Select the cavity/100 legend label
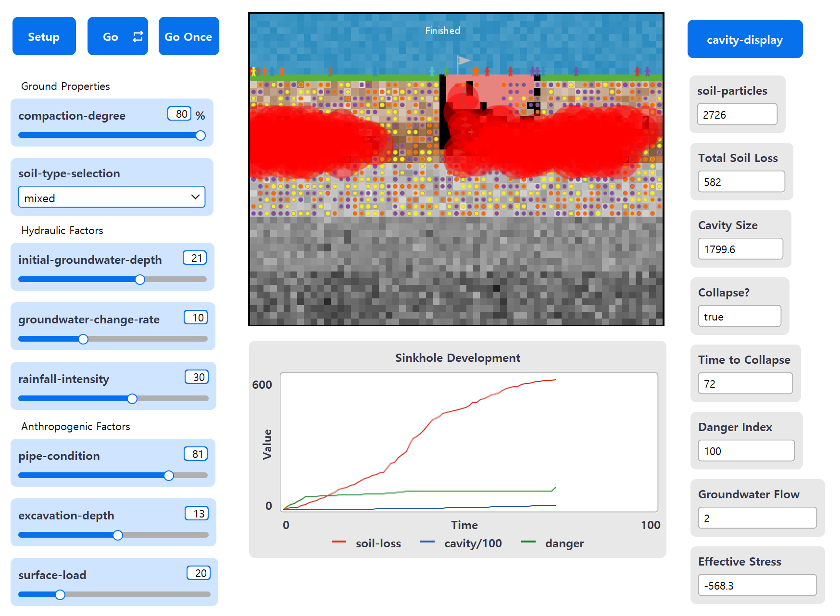The height and width of the screenshot is (616, 840). (x=472, y=543)
